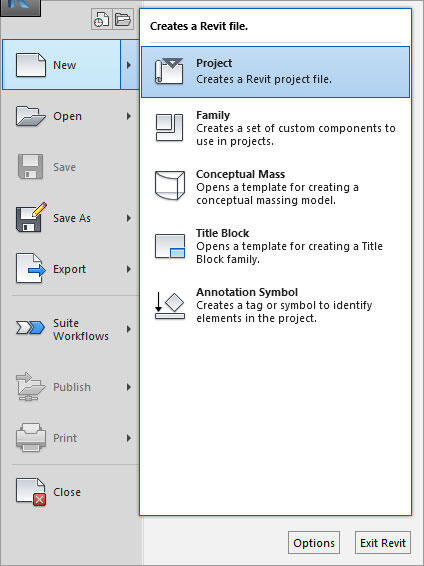Image resolution: width=424 pixels, height=566 pixels.
Task: Click the Family components icon
Action: [x=169, y=127]
